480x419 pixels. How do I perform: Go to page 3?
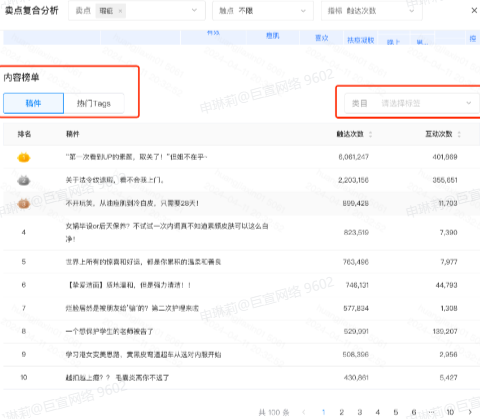coord(360,412)
